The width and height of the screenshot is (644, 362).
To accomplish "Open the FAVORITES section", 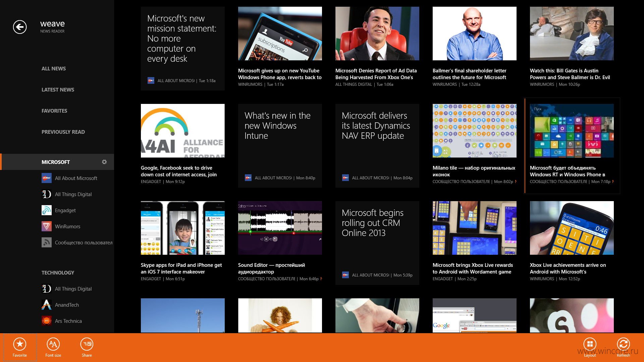I will pos(54,111).
